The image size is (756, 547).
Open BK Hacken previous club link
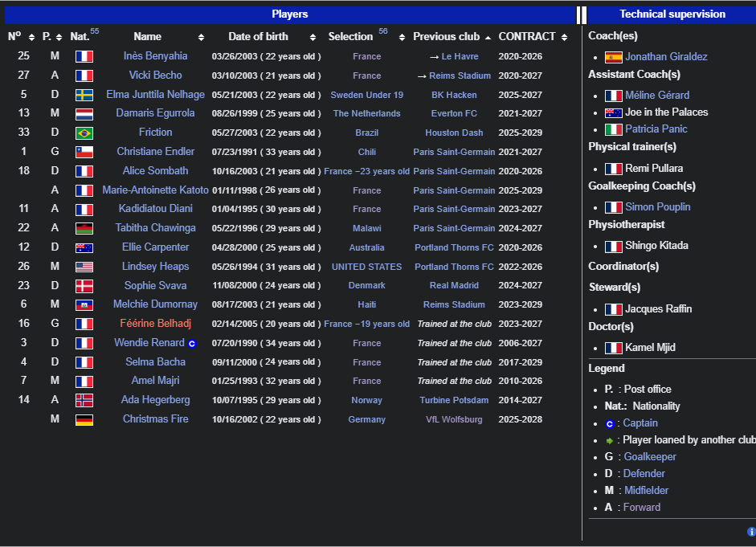point(454,95)
